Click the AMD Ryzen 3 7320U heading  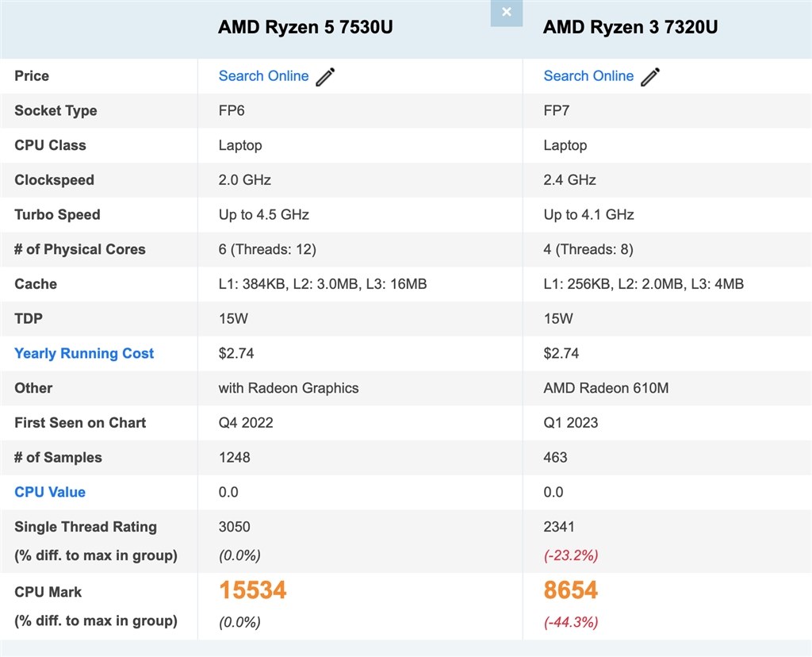tap(630, 27)
